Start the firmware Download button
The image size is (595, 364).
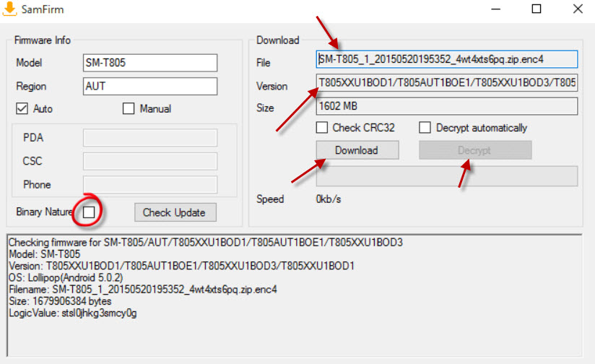357,150
